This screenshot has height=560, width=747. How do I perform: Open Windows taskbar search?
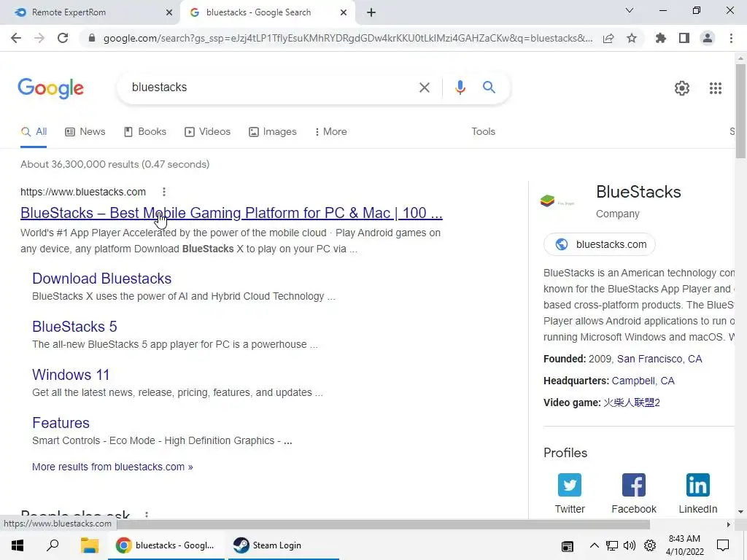click(x=53, y=545)
